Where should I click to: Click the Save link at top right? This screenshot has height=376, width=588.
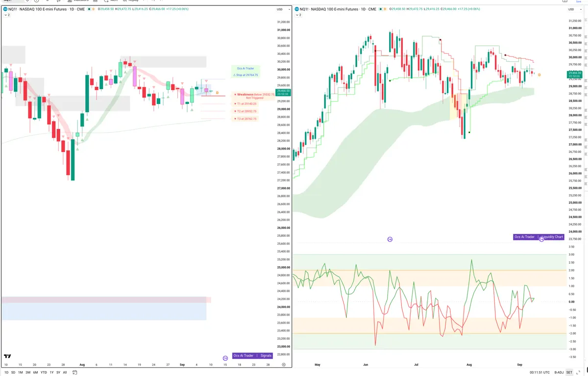click(x=579, y=1)
